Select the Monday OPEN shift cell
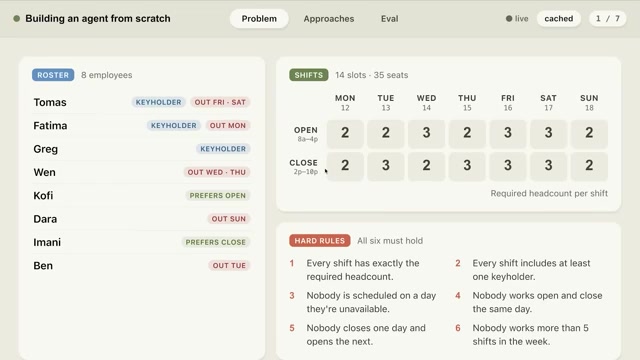This screenshot has width=640, height=360. [345, 134]
